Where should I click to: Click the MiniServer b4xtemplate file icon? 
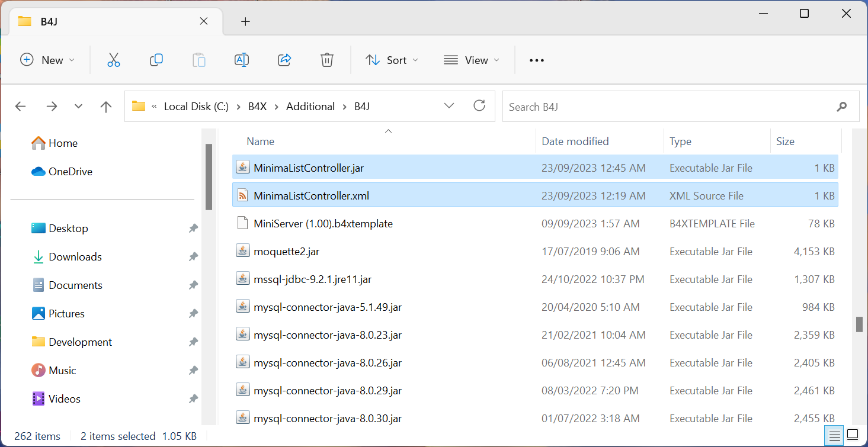tap(242, 224)
